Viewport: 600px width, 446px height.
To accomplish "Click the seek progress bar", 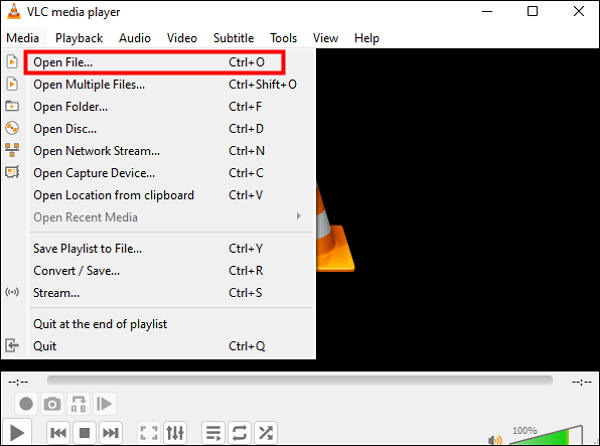I will coord(300,380).
